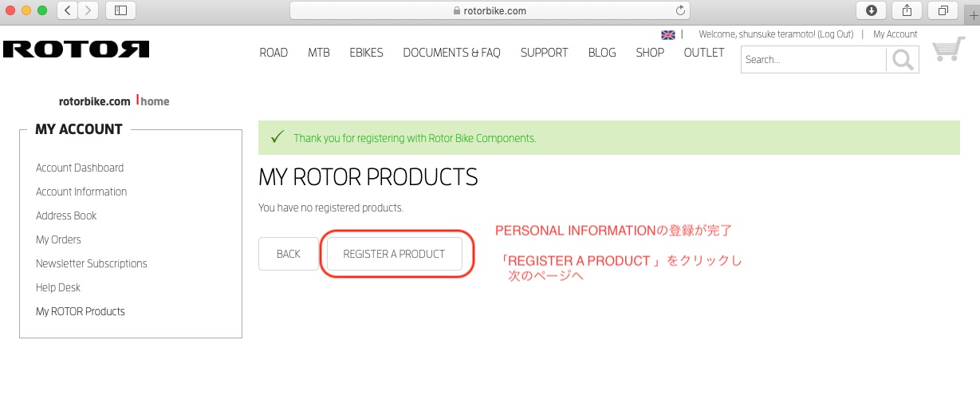980x419 pixels.
Task: Open the shopping cart
Action: point(948,49)
